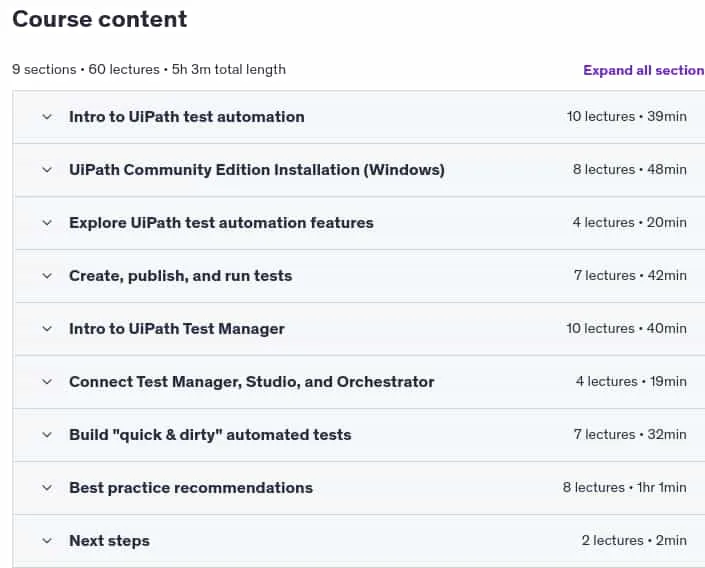705x568 pixels.
Task: Click the Course content heading
Action: 99,19
